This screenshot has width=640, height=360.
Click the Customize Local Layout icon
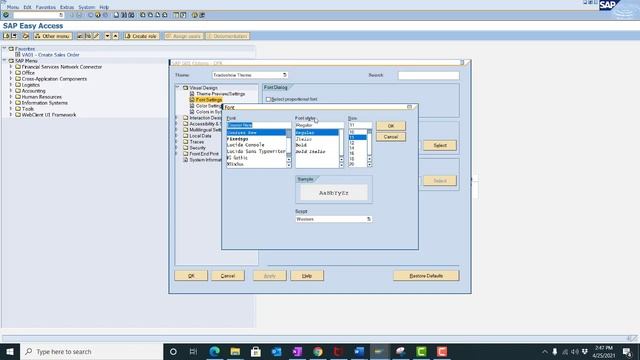pos(202,15)
